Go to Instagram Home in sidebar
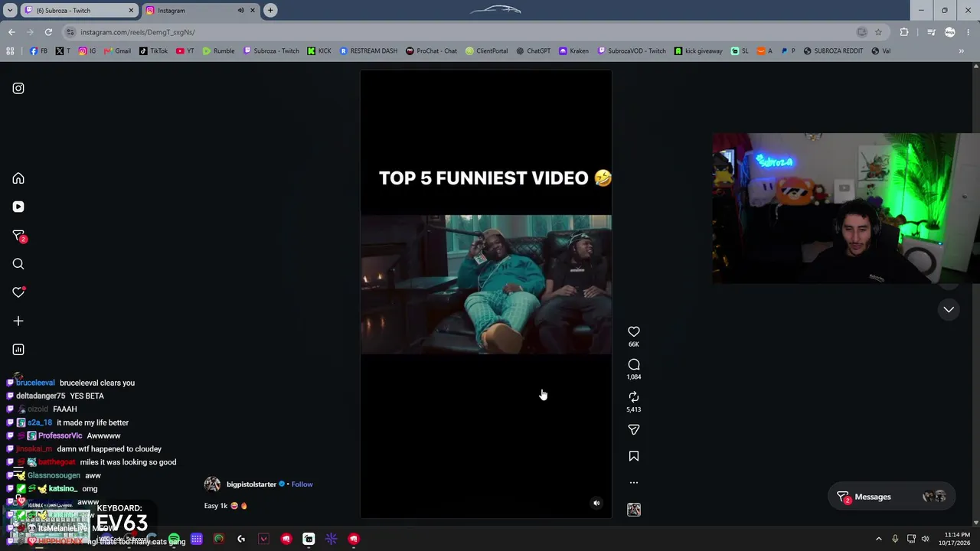This screenshot has height=551, width=980. click(x=18, y=178)
